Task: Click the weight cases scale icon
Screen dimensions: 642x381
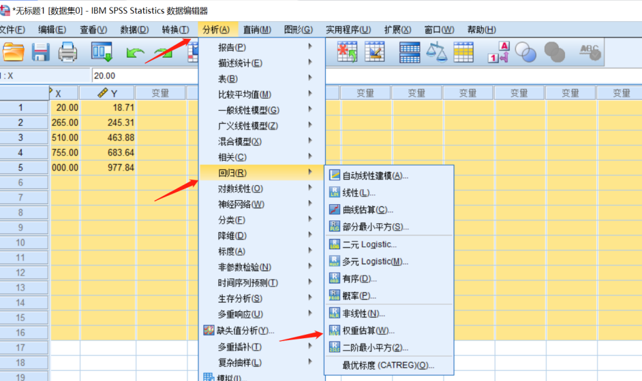Action: tap(436, 52)
